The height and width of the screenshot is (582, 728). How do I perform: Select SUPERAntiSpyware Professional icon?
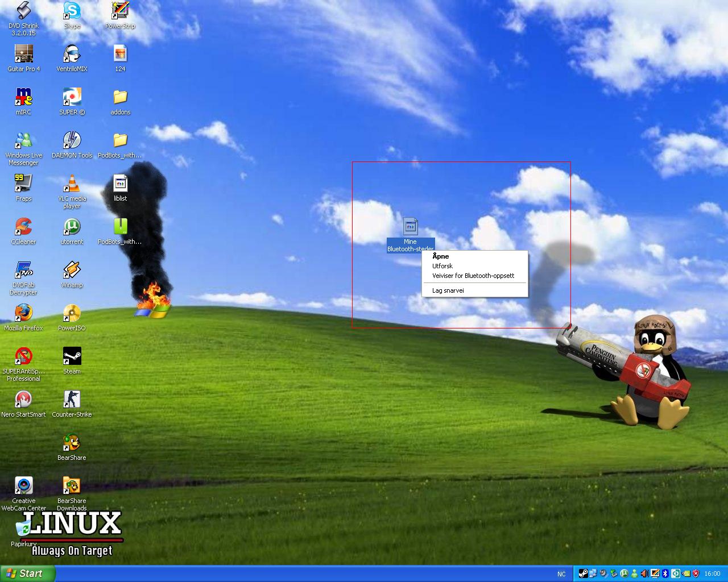click(x=23, y=364)
